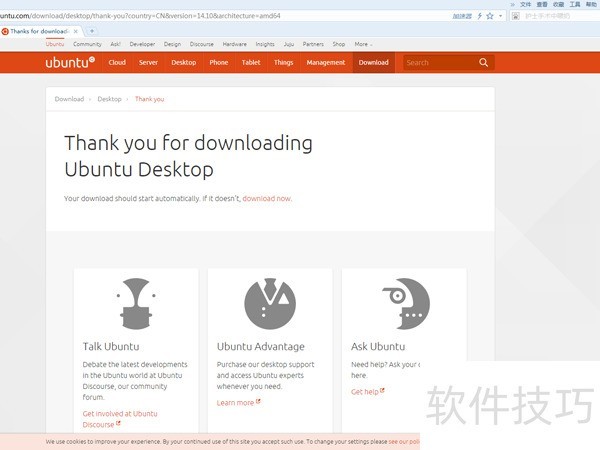The image size is (600, 450).
Task: Open the Cloud menu item
Action: coord(117,62)
